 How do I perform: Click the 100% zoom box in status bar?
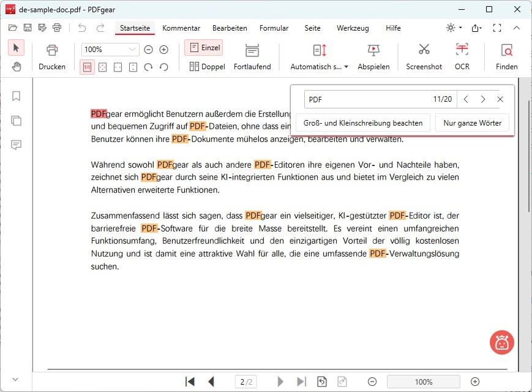pos(424,382)
